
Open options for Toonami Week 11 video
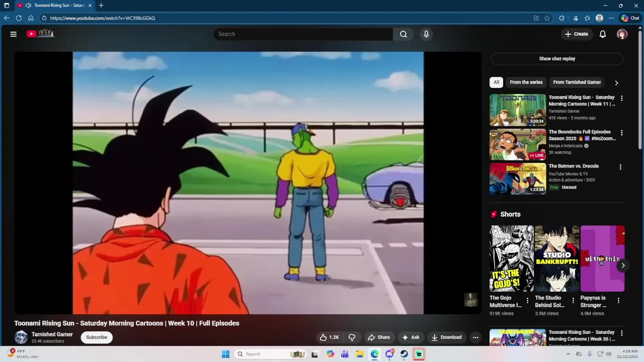click(622, 99)
